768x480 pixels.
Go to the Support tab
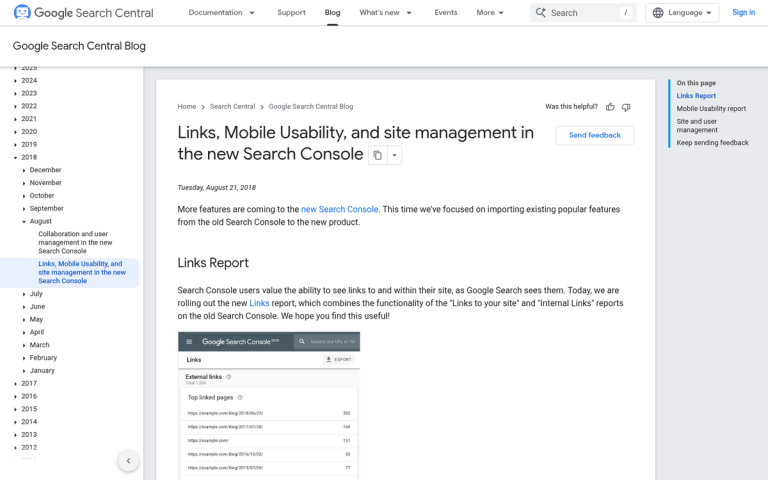tap(291, 13)
